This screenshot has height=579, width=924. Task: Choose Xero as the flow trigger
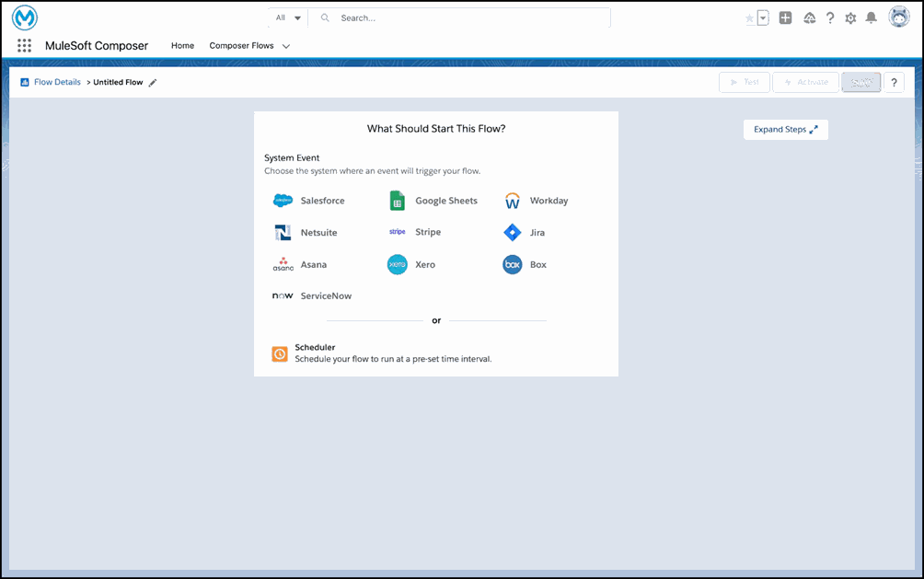(x=398, y=264)
